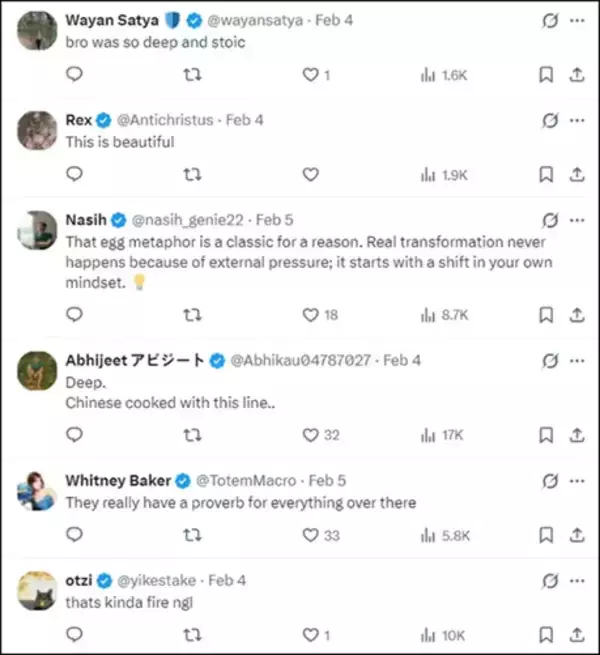
Task: Share Nasih's egg metaphor tweet
Action: click(x=576, y=314)
